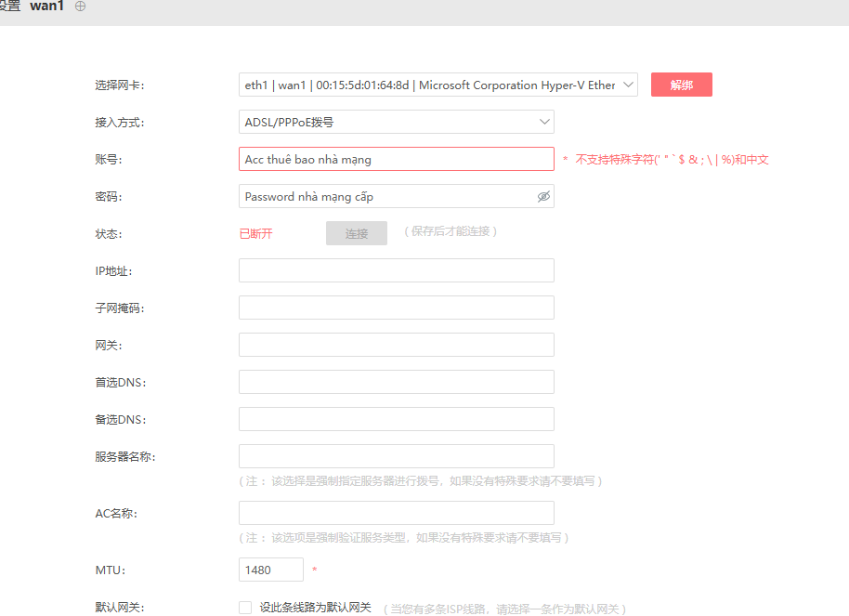Click the 子网掩码 subnet mask field
The width and height of the screenshot is (849, 616).
click(x=397, y=308)
